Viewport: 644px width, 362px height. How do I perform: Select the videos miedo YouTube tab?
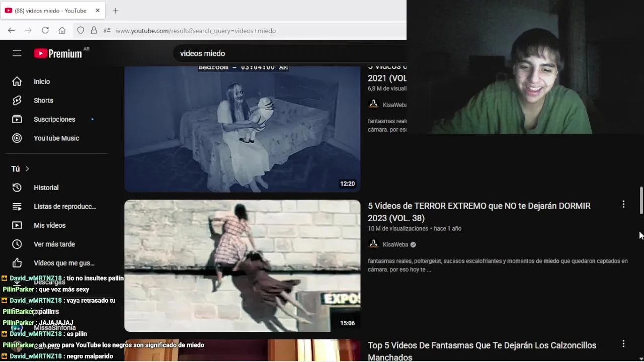point(52,11)
